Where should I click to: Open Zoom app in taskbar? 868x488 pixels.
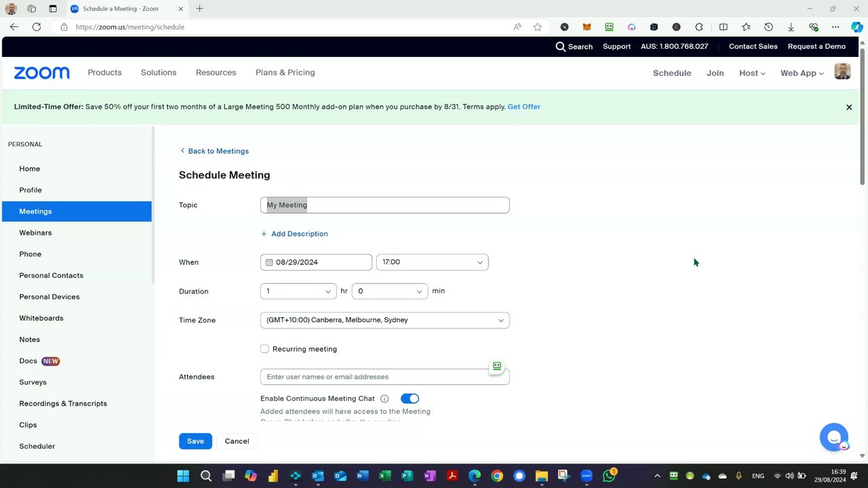pyautogui.click(x=586, y=476)
